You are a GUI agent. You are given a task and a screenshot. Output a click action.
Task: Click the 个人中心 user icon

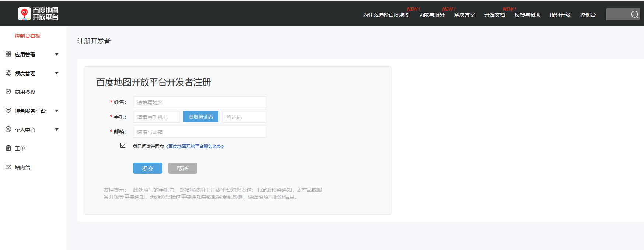click(8, 129)
